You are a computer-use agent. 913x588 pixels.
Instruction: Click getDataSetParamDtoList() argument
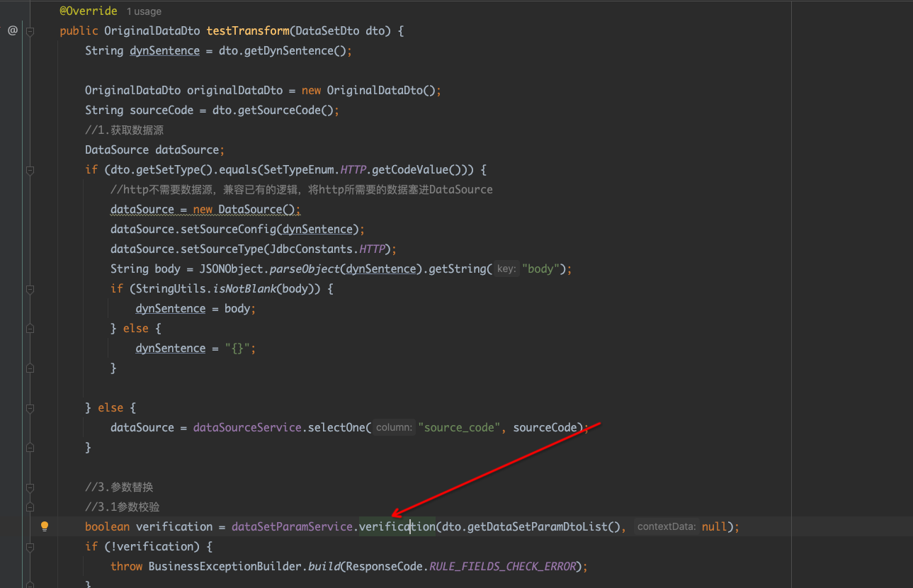[x=543, y=526]
